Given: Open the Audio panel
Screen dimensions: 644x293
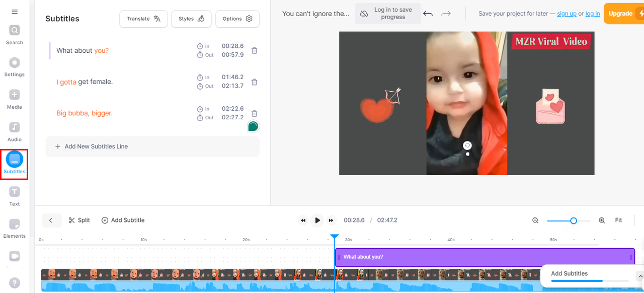Looking at the screenshot, I should [15, 132].
